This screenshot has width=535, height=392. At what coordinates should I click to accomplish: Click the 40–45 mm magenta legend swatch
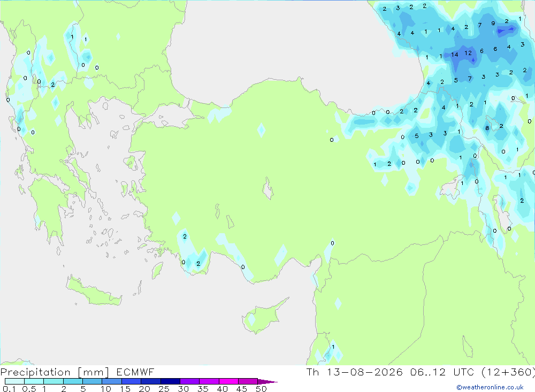(x=228, y=381)
